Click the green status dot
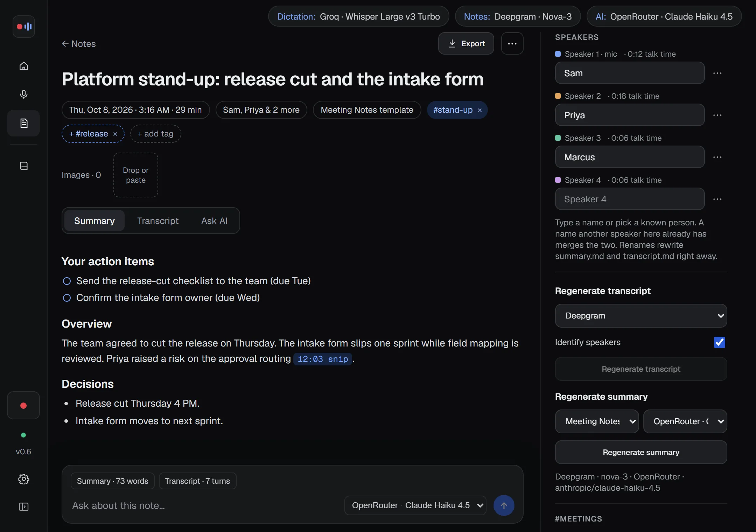This screenshot has width=756, height=532. click(23, 435)
